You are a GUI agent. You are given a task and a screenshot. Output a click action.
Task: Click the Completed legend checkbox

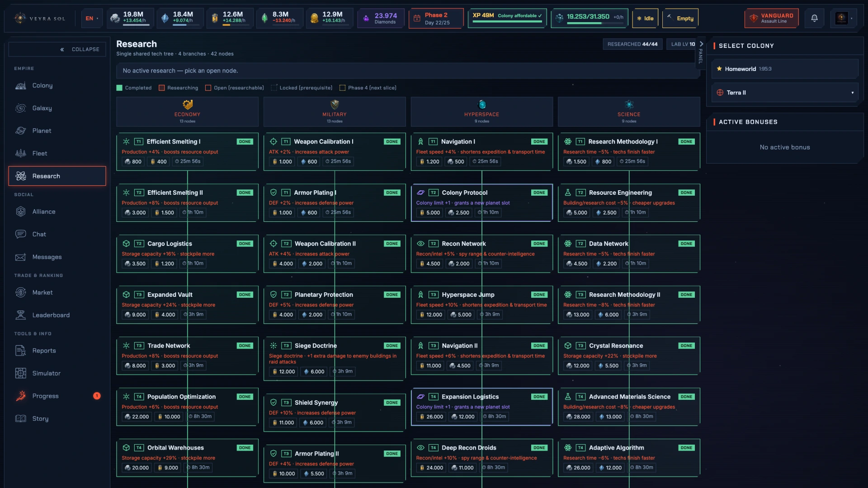[119, 88]
